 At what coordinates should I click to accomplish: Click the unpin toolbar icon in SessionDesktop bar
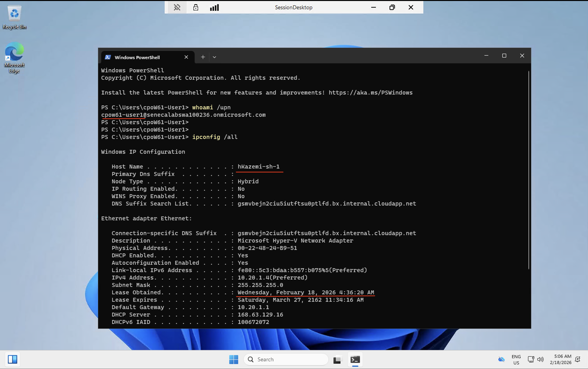tap(177, 7)
